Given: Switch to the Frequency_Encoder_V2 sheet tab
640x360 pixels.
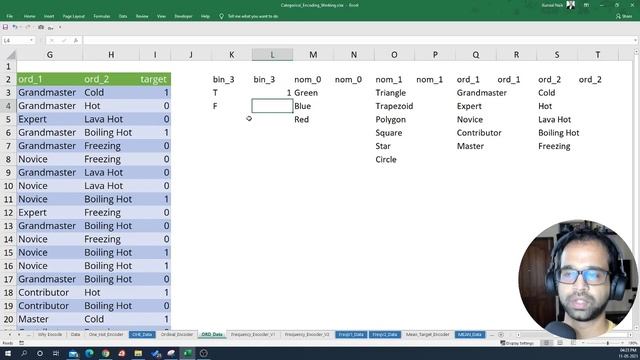Looking at the screenshot, I should coord(307,335).
